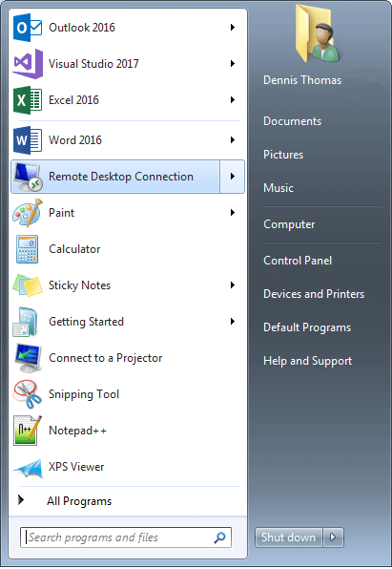Open Control Panel
392x569 pixels.
[x=298, y=261]
